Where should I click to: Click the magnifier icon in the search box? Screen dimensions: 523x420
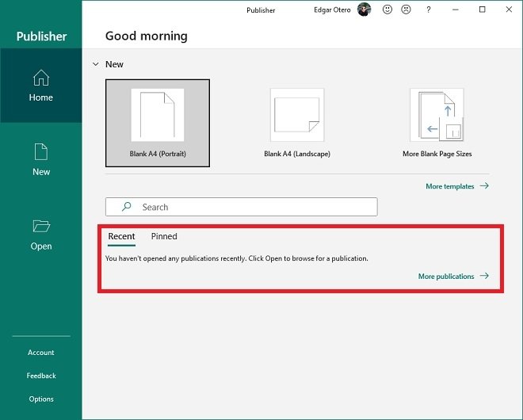(127, 207)
